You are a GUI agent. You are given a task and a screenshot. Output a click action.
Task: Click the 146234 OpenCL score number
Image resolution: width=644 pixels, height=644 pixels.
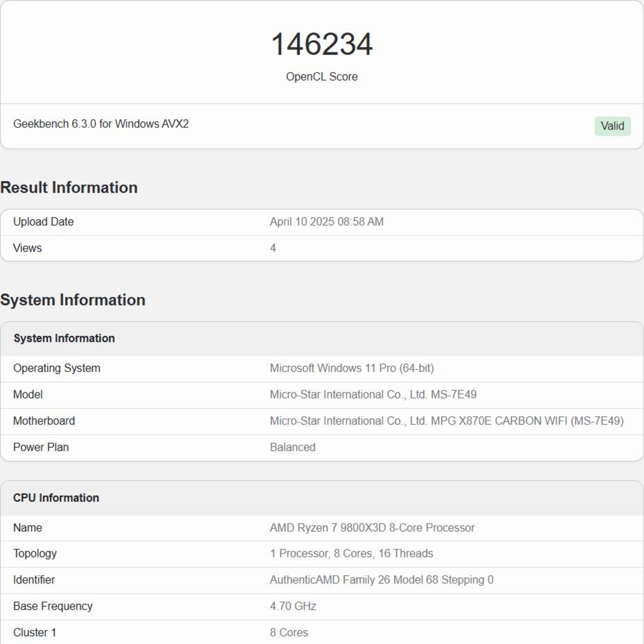(322, 44)
